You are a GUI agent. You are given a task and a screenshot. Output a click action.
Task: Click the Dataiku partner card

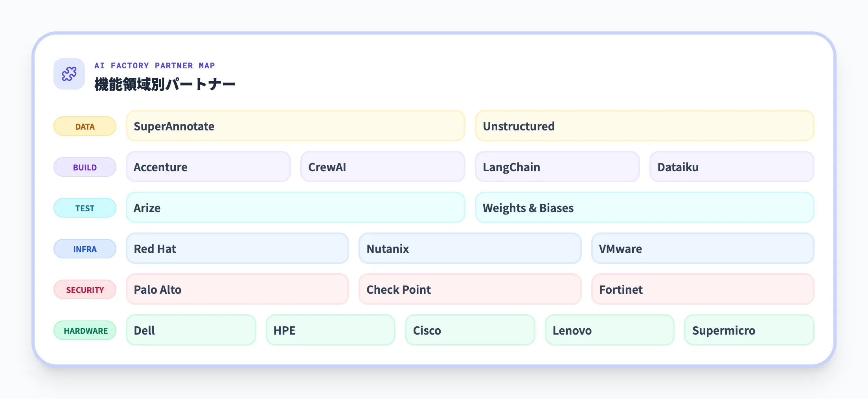[732, 167]
